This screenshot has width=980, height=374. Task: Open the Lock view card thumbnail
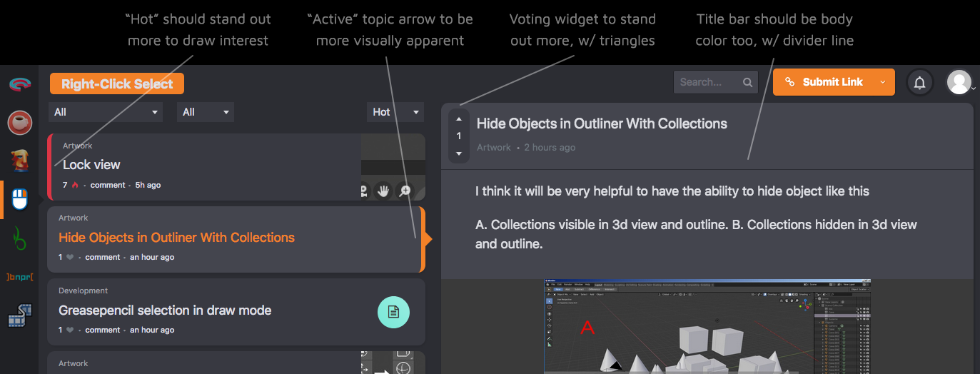tap(393, 167)
